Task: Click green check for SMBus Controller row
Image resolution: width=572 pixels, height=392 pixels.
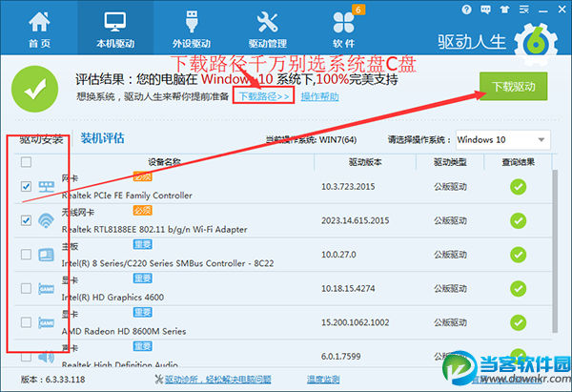Action: pyautogui.click(x=518, y=255)
